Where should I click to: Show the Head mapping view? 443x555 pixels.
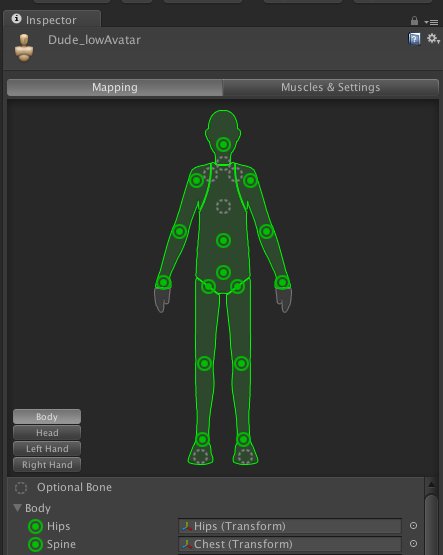coord(47,433)
